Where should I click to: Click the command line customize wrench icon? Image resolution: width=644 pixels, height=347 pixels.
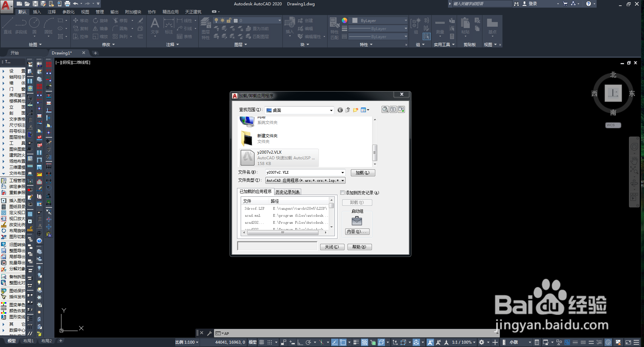(209, 333)
